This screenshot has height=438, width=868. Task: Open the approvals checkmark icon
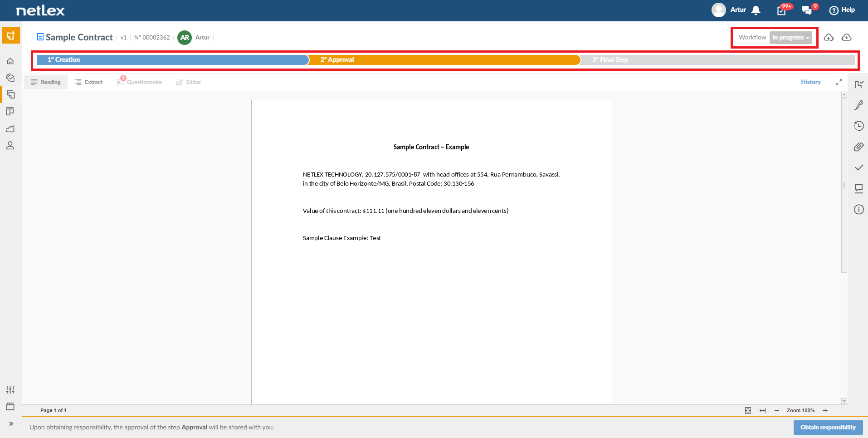tap(859, 167)
